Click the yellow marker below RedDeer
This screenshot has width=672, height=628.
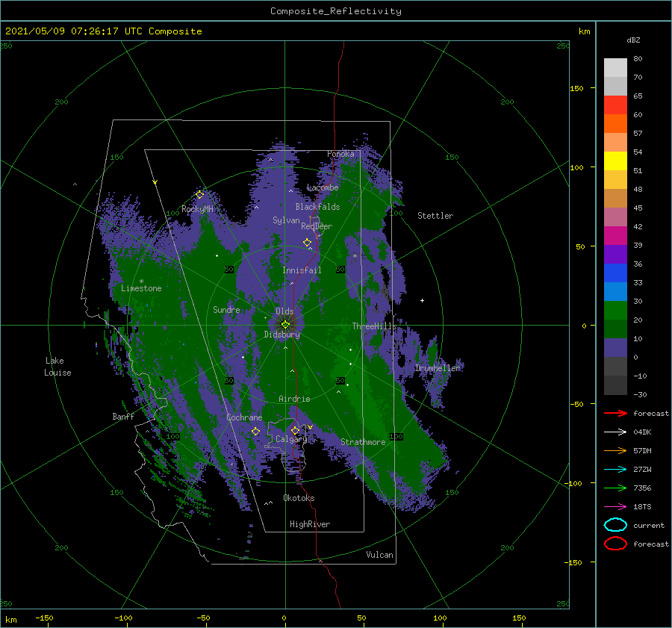coord(308,242)
